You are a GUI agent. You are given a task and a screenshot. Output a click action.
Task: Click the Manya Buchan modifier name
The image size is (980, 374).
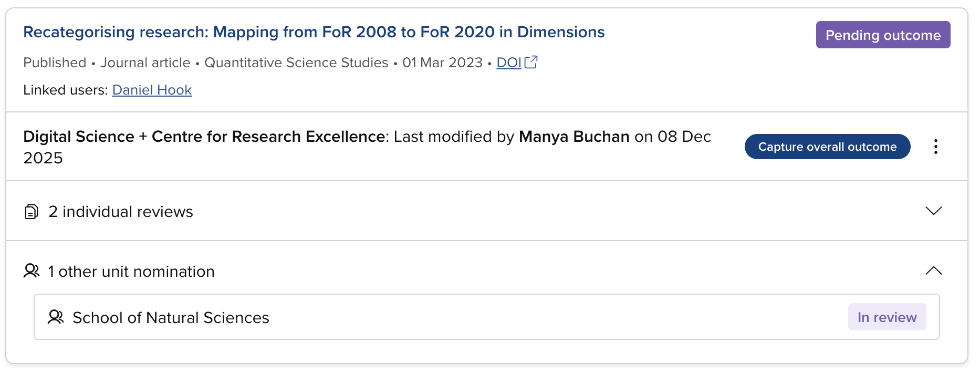coord(574,137)
